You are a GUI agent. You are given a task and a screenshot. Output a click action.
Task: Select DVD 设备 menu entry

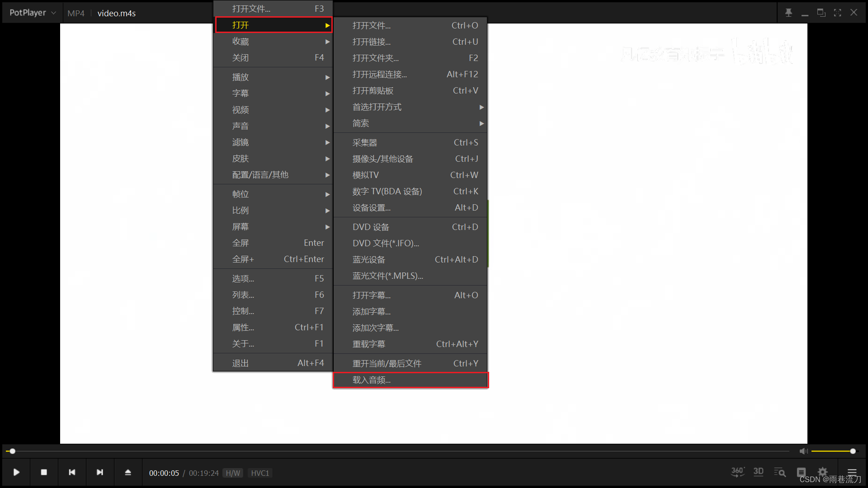pos(410,227)
